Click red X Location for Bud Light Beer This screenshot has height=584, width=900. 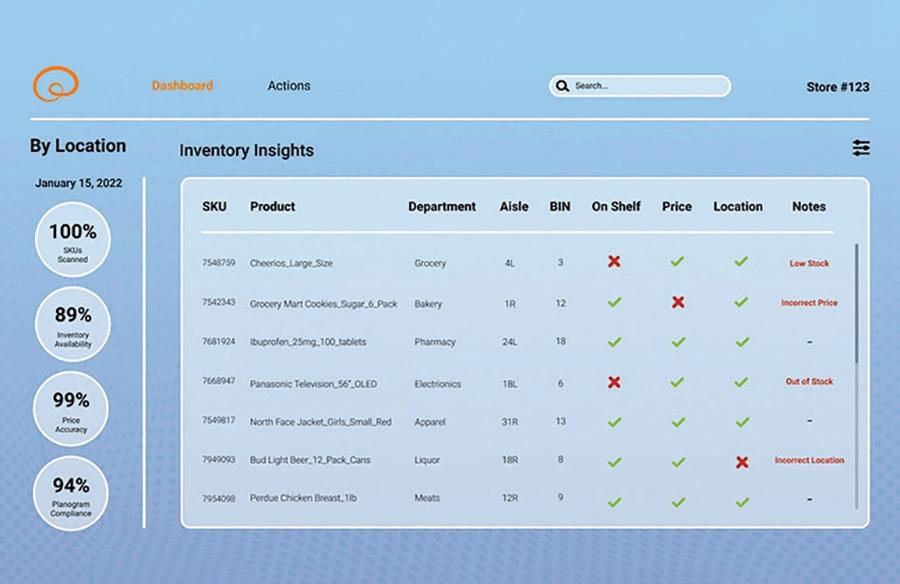(x=742, y=462)
